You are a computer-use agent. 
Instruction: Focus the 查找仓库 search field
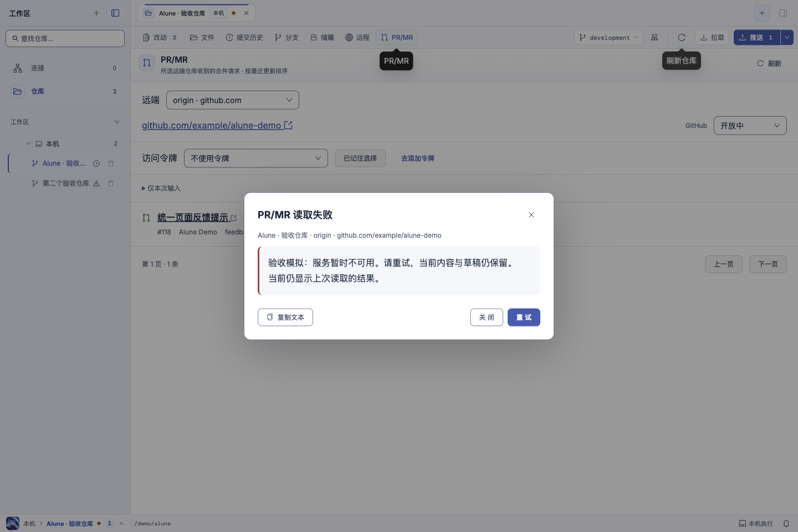click(x=65, y=39)
